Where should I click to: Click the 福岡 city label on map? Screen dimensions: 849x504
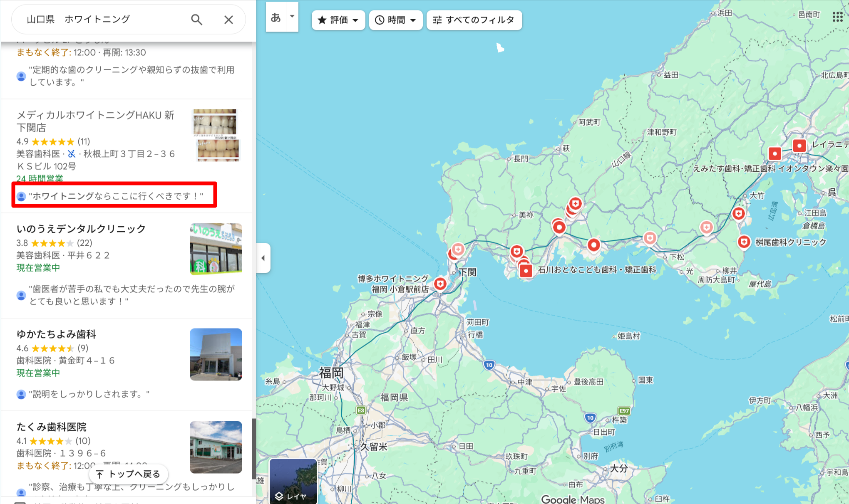click(331, 373)
